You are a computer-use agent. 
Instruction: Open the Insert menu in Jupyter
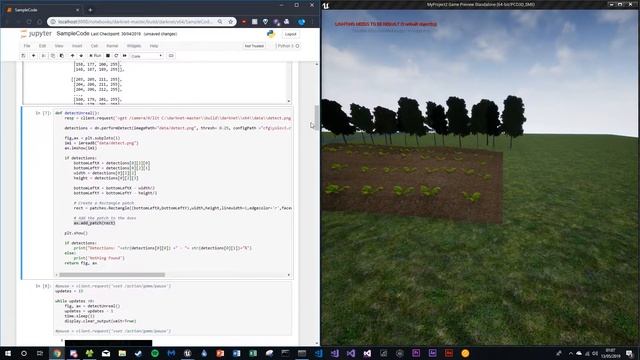[x=77, y=46]
